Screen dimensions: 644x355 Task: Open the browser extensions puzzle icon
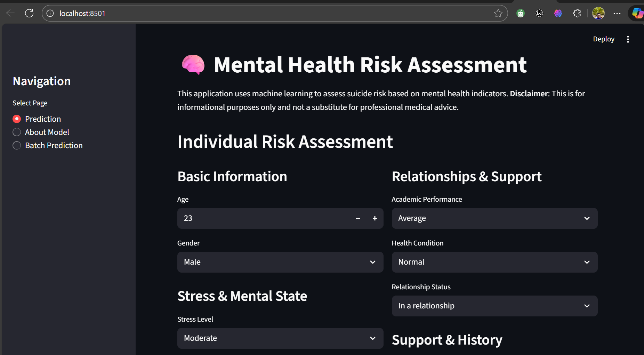click(577, 13)
